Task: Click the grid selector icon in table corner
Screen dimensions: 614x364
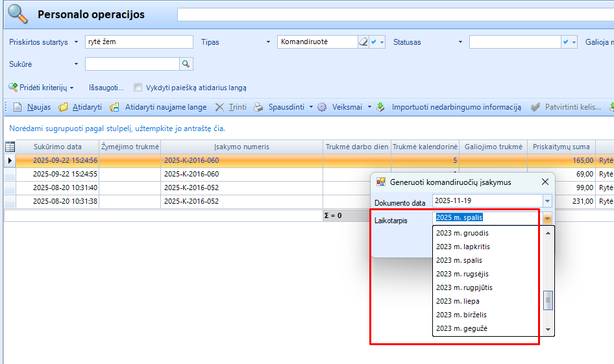Action: coord(10,147)
